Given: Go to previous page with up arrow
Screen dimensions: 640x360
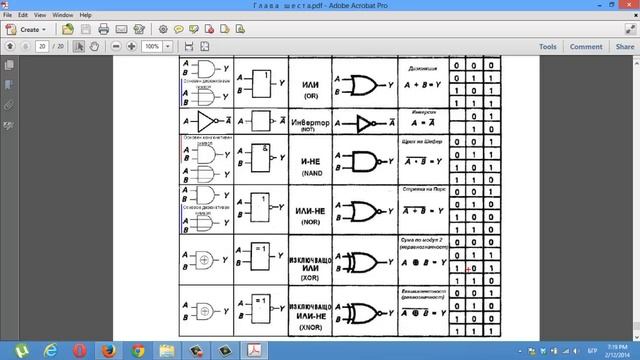Looking at the screenshot, I should point(10,46).
